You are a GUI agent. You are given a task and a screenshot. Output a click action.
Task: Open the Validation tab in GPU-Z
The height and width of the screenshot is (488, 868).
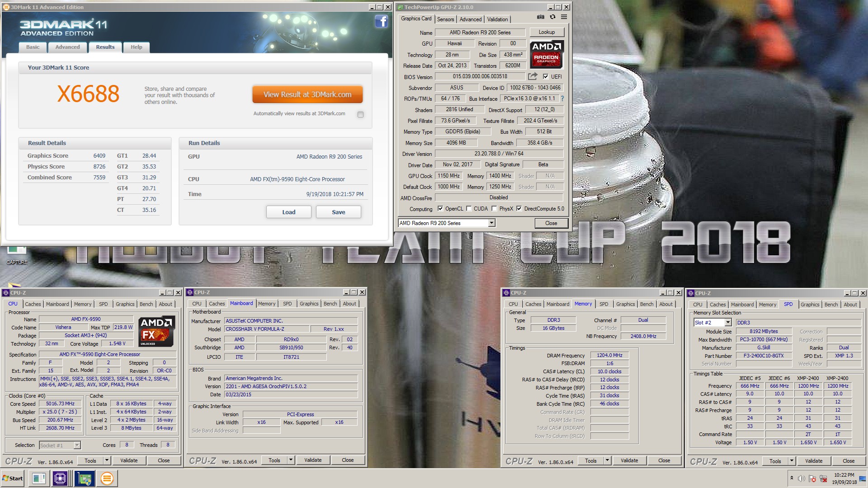click(497, 19)
